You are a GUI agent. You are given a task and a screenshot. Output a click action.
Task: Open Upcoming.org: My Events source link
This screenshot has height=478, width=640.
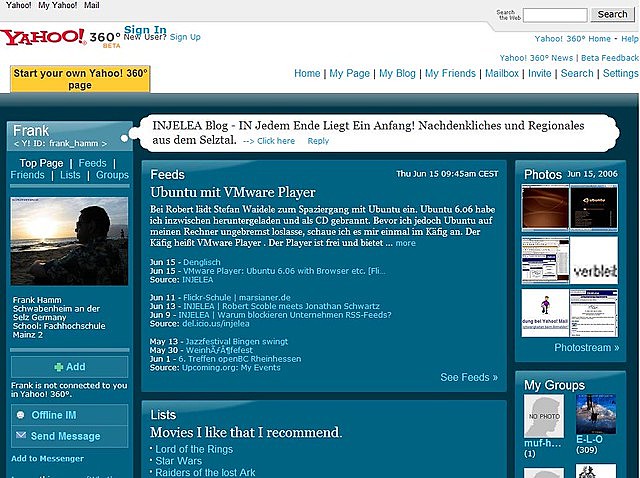(231, 367)
